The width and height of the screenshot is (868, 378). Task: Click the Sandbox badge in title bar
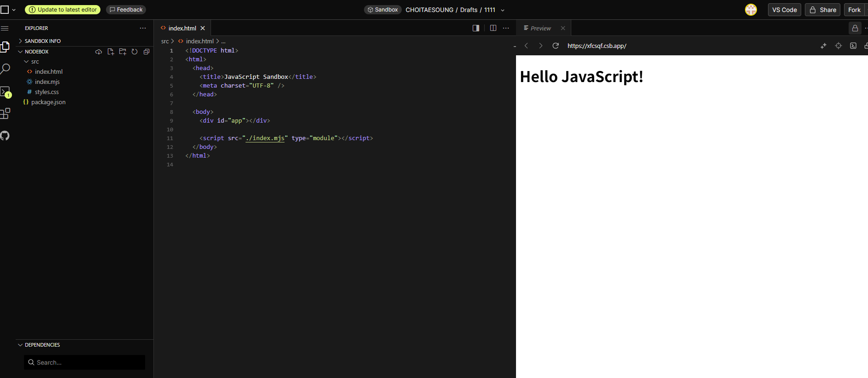click(383, 10)
